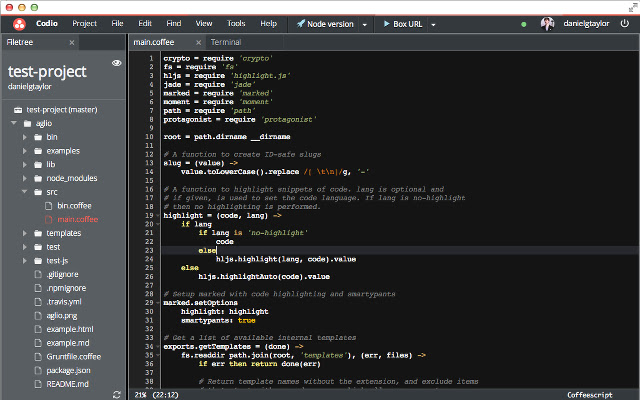Screen dimensions: 640x400
Task: Expand the lib folder arrow
Action: coord(24,164)
